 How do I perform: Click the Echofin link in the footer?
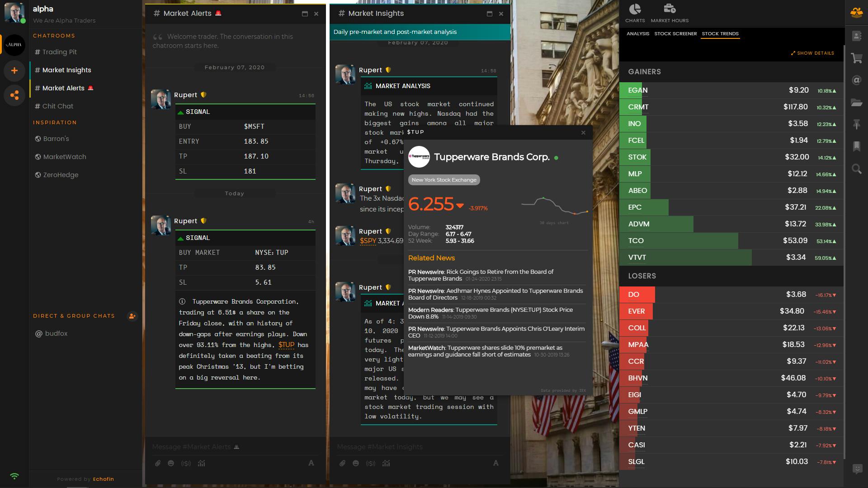click(103, 479)
